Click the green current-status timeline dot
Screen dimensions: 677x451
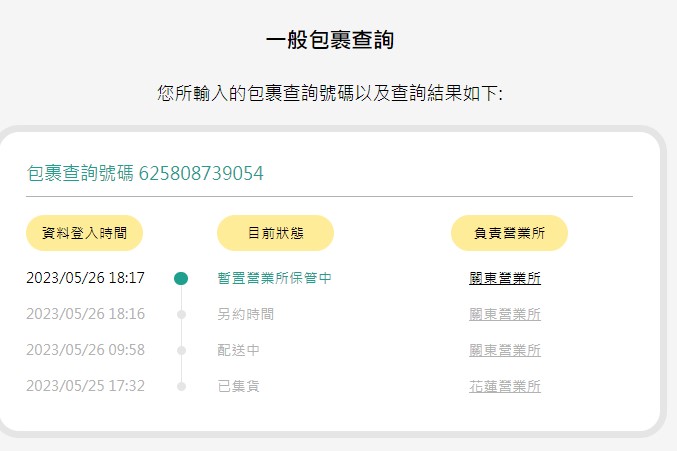[181, 278]
